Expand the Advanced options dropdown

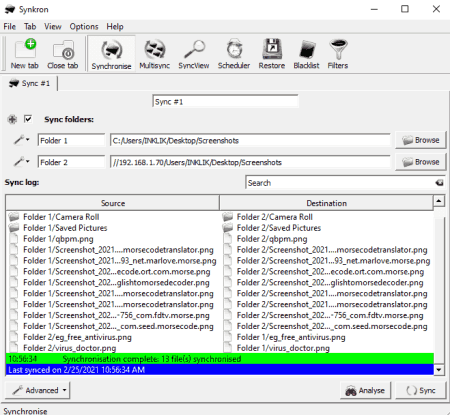click(x=37, y=390)
